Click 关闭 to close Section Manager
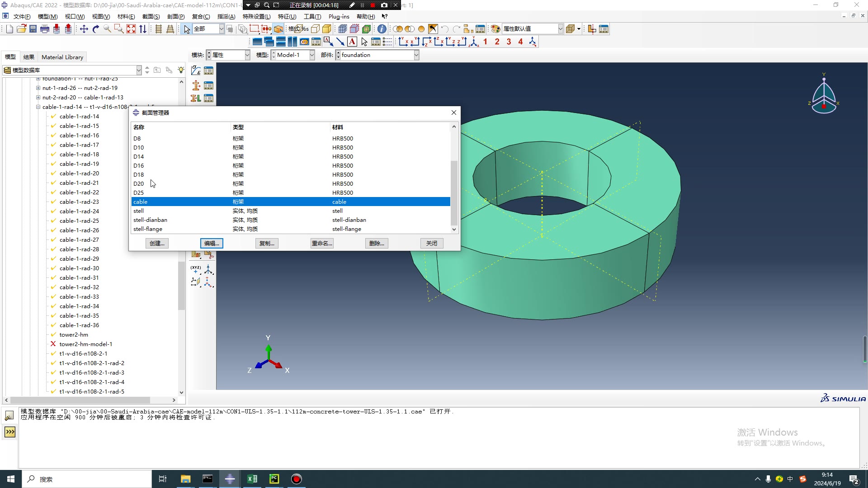868x488 pixels. pos(431,243)
